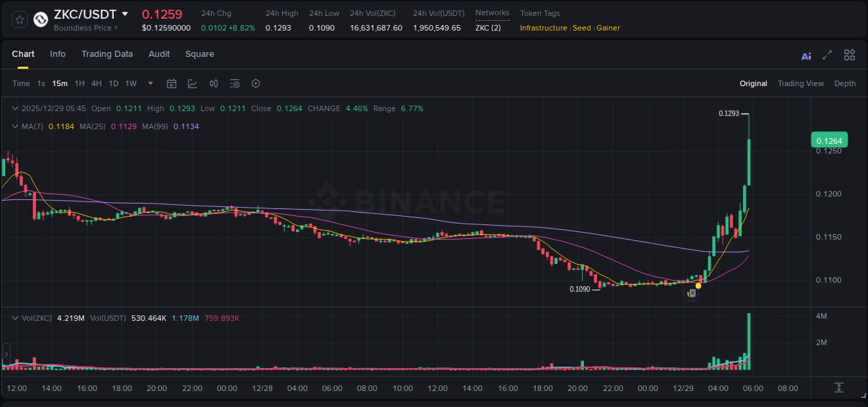Favorite ZKC/USDT with the star icon
The height and width of the screenshot is (407, 868).
coord(18,19)
